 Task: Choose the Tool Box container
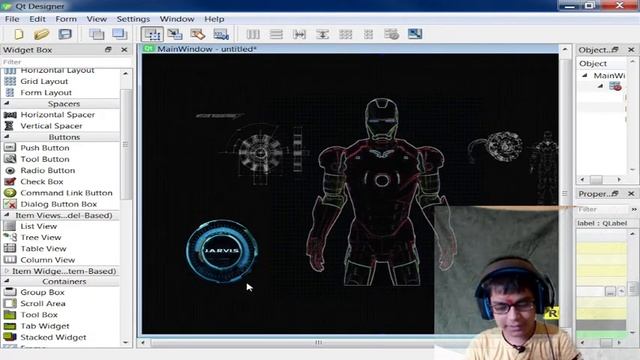click(39, 315)
